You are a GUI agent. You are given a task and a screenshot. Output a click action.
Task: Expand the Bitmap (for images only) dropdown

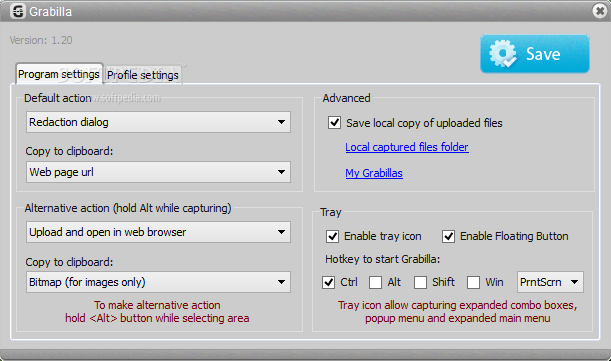pos(158,282)
